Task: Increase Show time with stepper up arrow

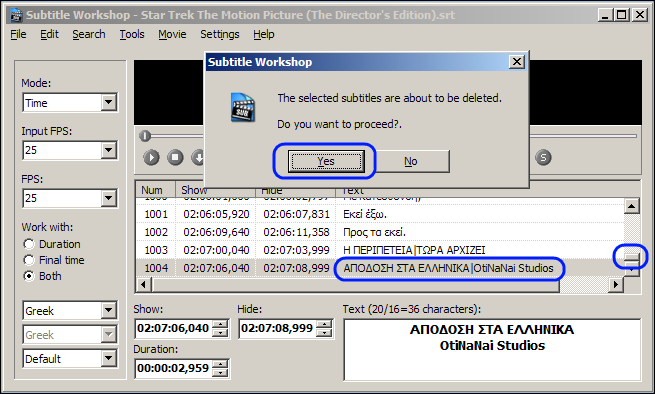Action: (220, 324)
